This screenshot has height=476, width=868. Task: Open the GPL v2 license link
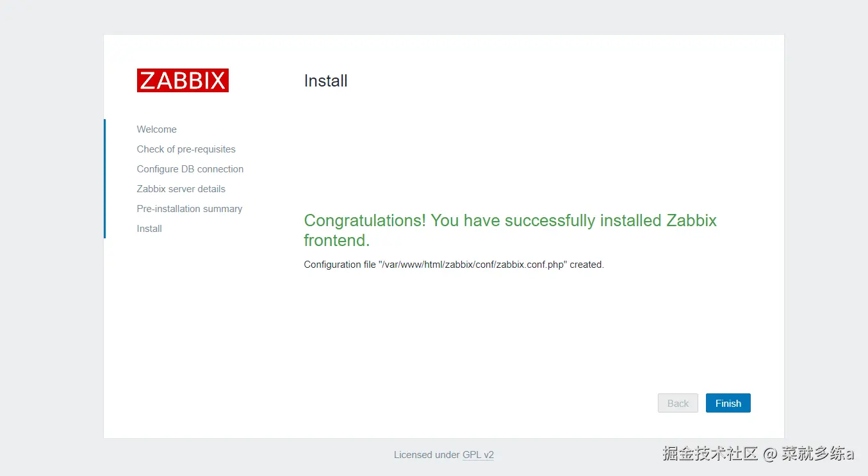[x=478, y=455]
